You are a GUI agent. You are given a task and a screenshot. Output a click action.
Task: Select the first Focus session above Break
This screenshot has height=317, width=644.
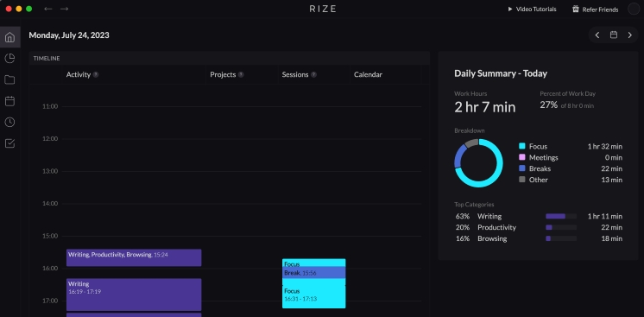click(x=313, y=263)
